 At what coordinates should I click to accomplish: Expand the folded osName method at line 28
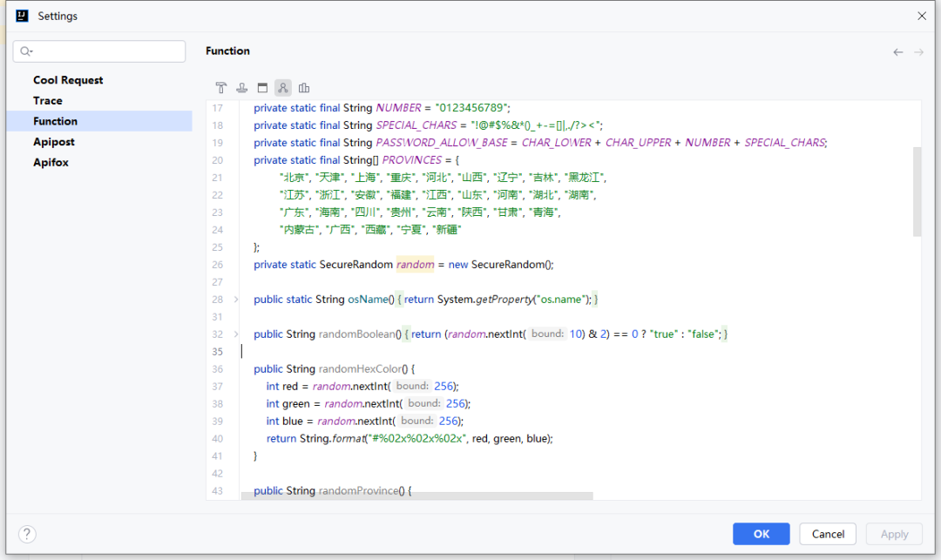(x=237, y=299)
